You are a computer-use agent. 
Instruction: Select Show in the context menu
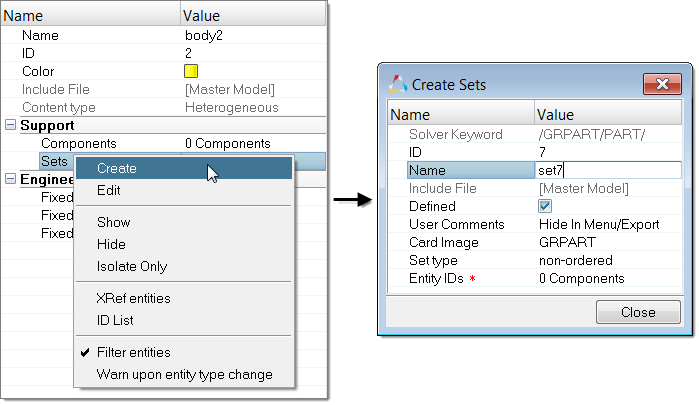click(113, 222)
